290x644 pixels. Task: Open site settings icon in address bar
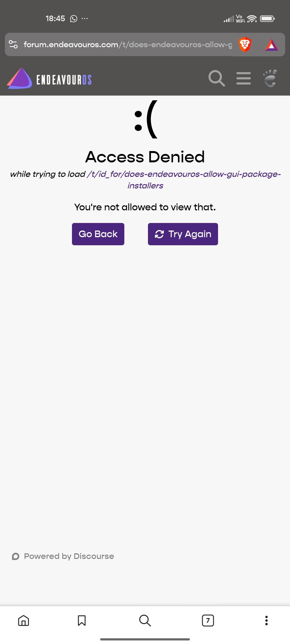coord(13,44)
